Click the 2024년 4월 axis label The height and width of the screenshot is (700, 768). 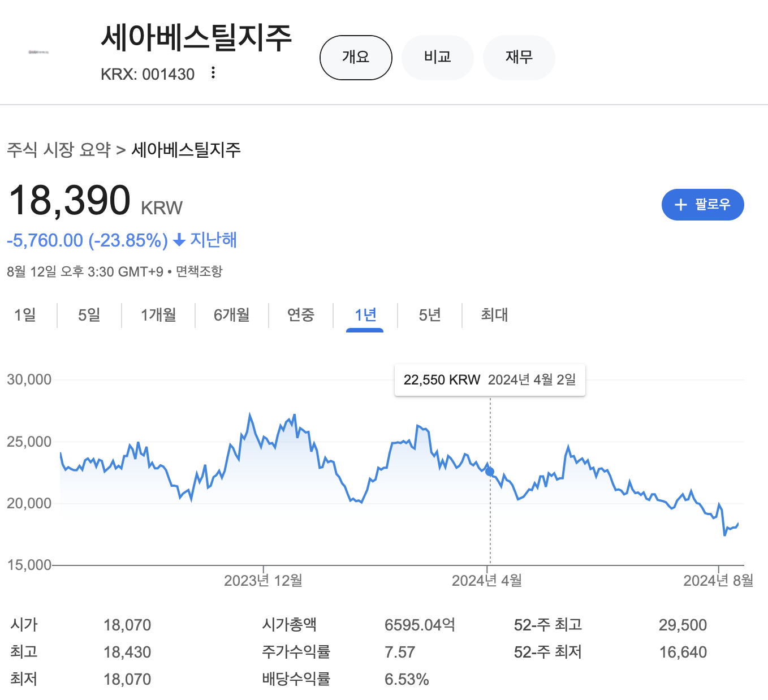point(487,581)
